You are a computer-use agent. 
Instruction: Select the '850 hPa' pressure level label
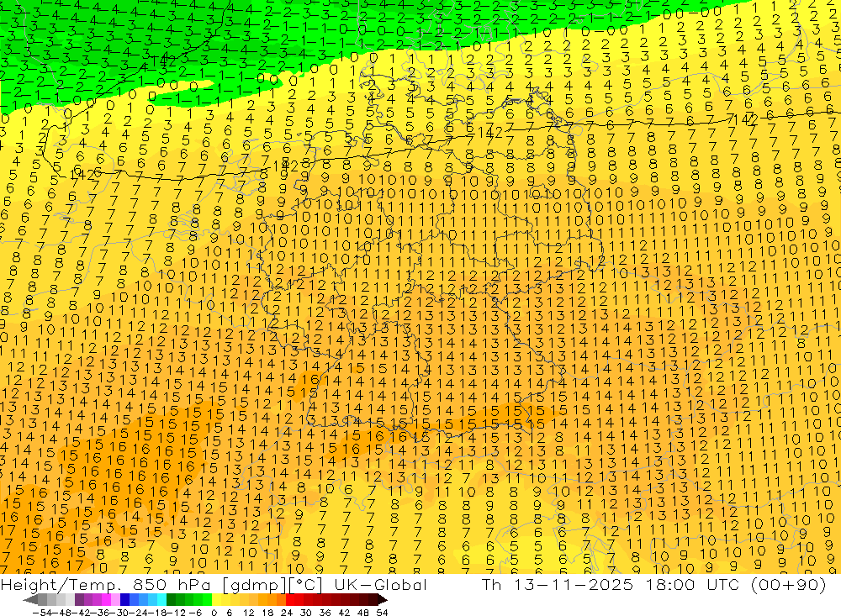(171, 585)
